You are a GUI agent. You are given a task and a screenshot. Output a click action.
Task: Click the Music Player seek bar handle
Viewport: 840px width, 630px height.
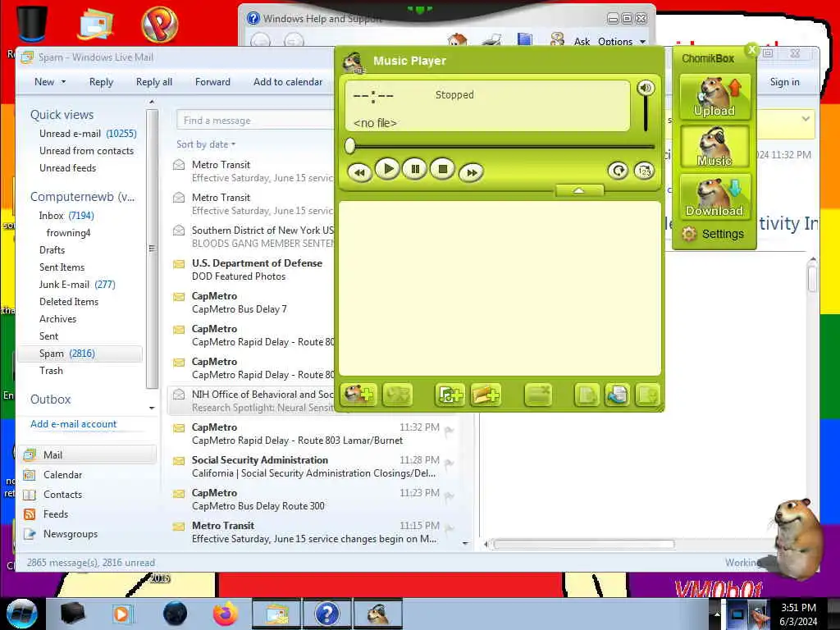click(x=349, y=146)
